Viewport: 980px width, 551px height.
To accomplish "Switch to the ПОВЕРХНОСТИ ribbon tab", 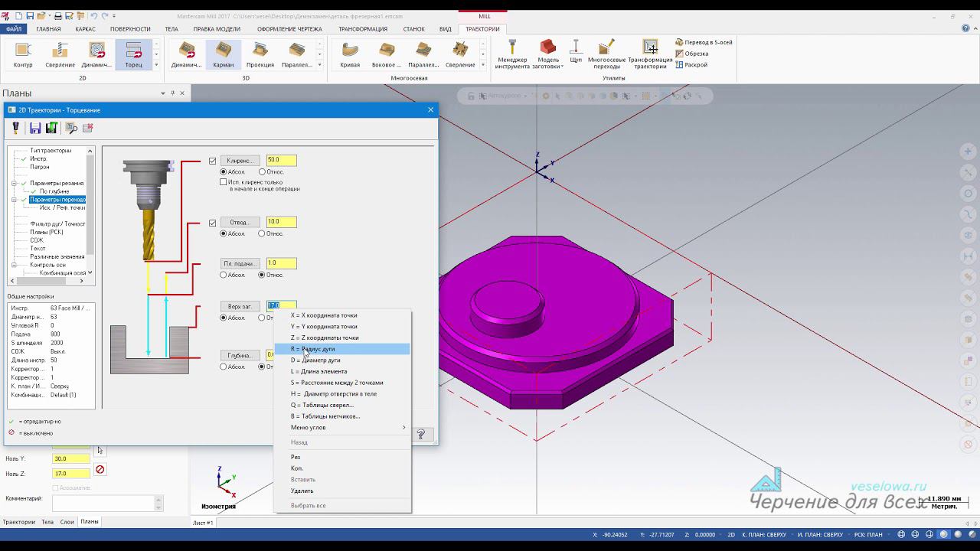I will click(130, 29).
